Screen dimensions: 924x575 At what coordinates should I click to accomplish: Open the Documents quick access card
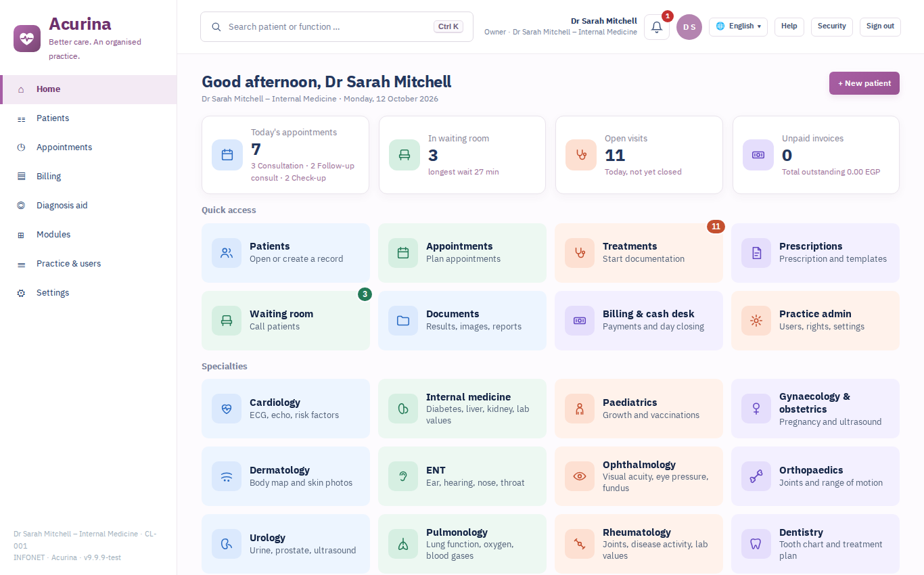(462, 321)
